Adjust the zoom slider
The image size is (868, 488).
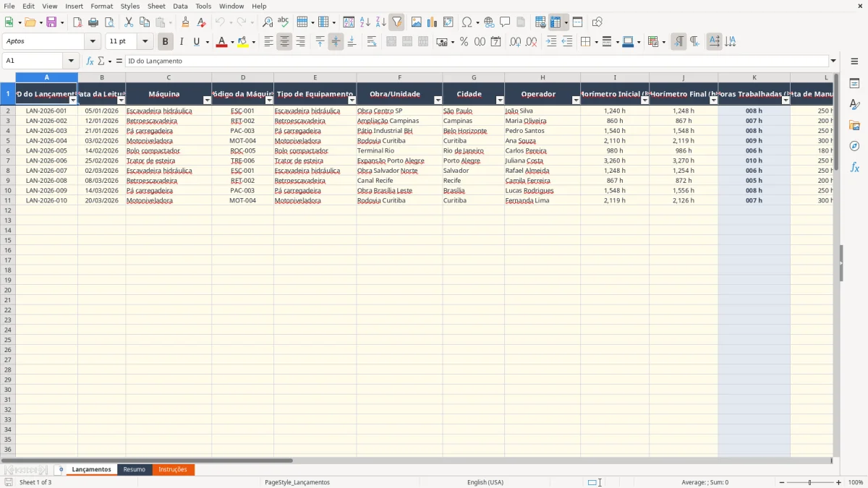pos(810,482)
